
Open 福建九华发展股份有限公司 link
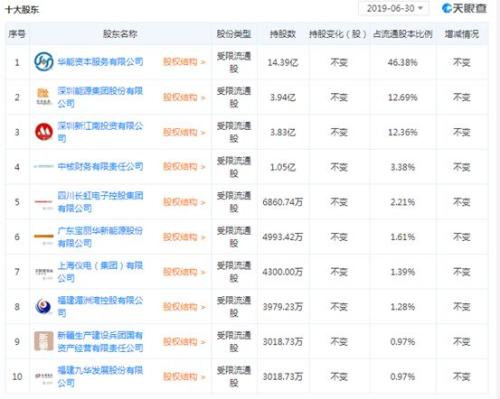pos(100,376)
